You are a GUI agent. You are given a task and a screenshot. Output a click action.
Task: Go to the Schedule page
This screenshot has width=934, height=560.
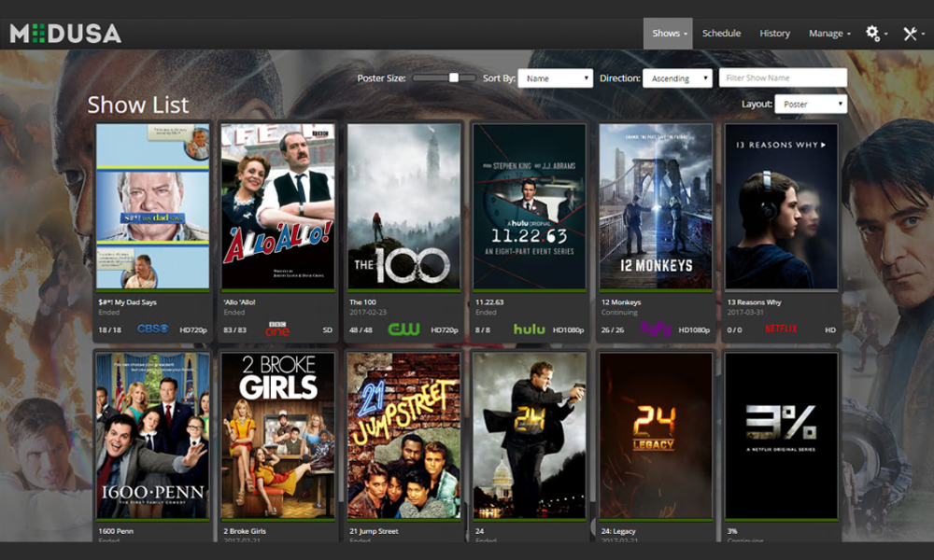[x=721, y=34]
